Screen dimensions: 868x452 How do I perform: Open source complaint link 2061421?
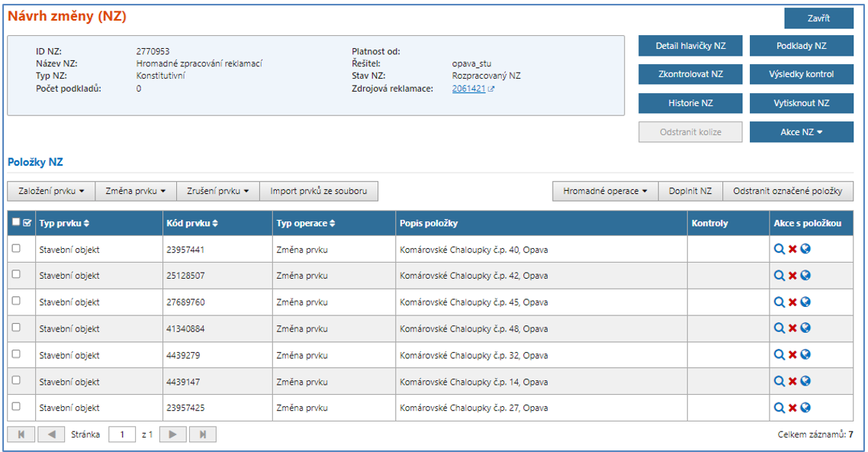coord(468,89)
